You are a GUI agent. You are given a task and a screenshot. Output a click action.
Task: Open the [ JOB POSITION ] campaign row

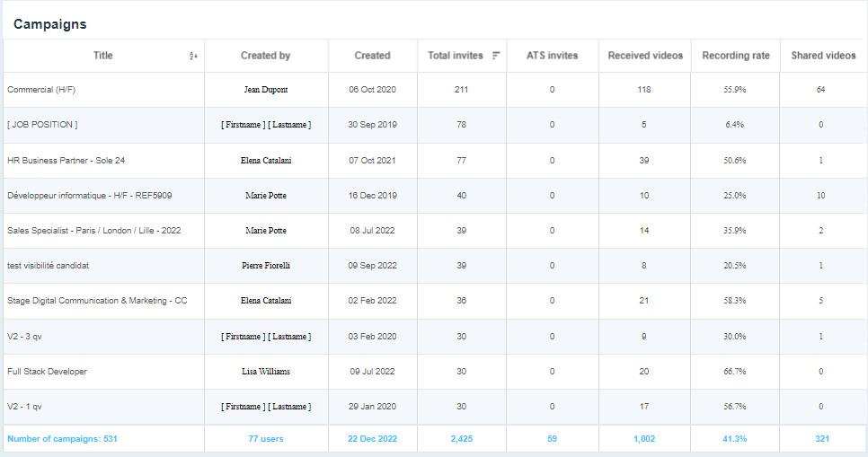(42, 125)
